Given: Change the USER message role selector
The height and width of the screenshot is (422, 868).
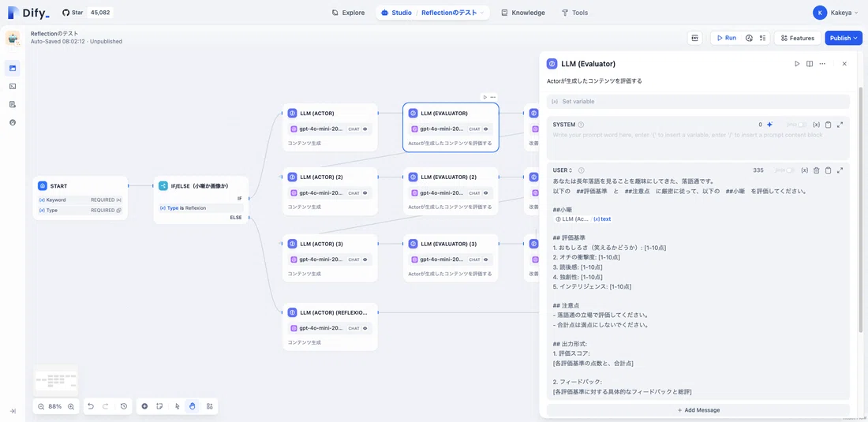Looking at the screenshot, I should click(563, 170).
